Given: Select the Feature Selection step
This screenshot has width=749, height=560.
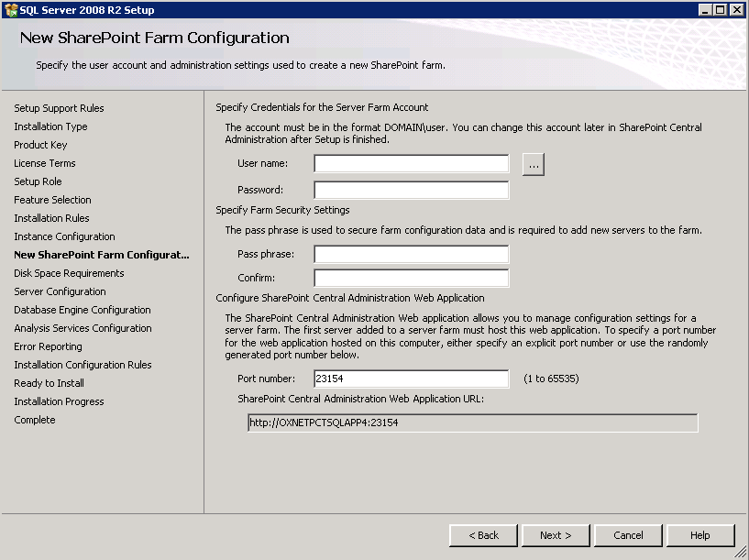Looking at the screenshot, I should 52,200.
